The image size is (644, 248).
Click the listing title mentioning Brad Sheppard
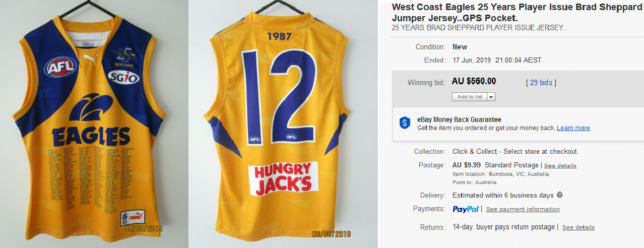(517, 12)
